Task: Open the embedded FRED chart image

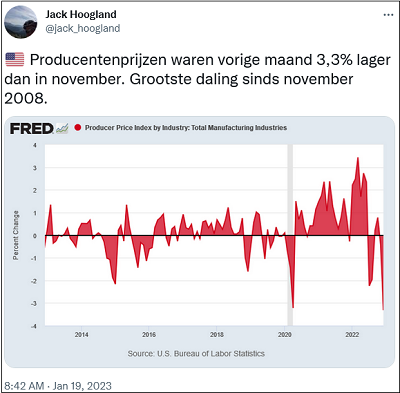Action: click(199, 242)
